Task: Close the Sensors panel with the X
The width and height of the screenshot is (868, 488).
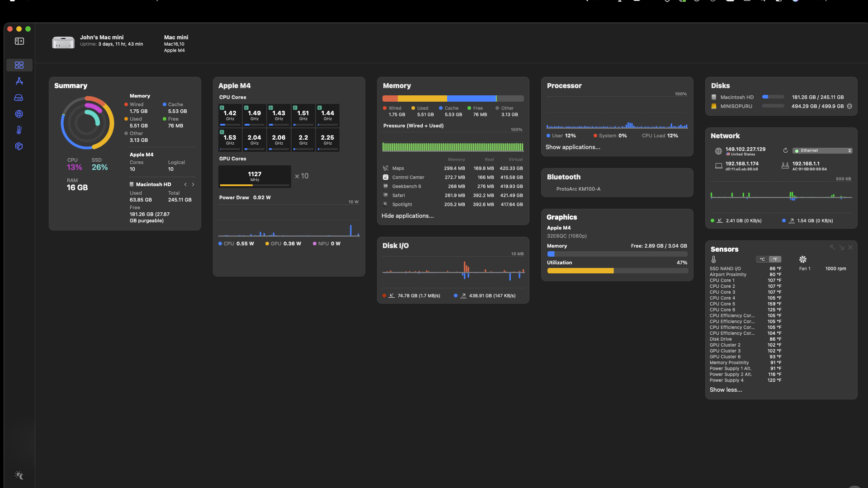Action: pos(850,247)
